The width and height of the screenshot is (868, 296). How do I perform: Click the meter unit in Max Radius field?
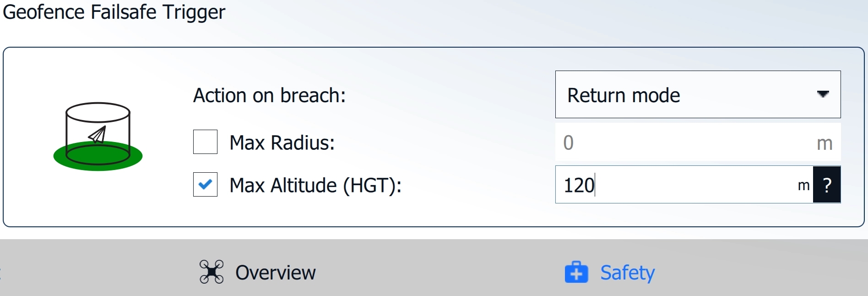825,143
